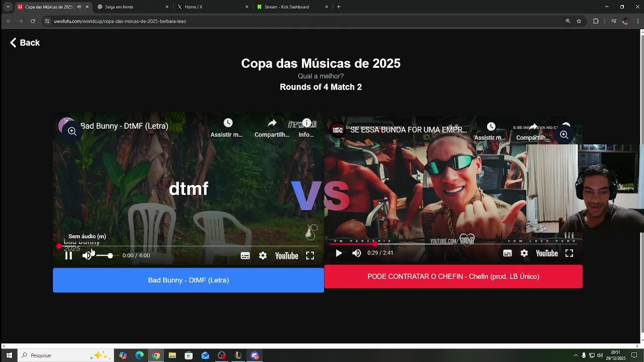Open the page zoom magnifier in address bar
The height and width of the screenshot is (362, 644).
click(x=568, y=21)
